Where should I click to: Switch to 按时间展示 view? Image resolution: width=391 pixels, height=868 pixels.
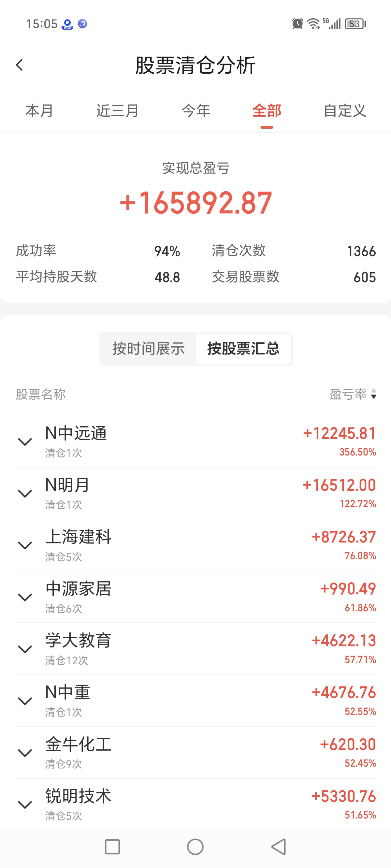pyautogui.click(x=148, y=349)
